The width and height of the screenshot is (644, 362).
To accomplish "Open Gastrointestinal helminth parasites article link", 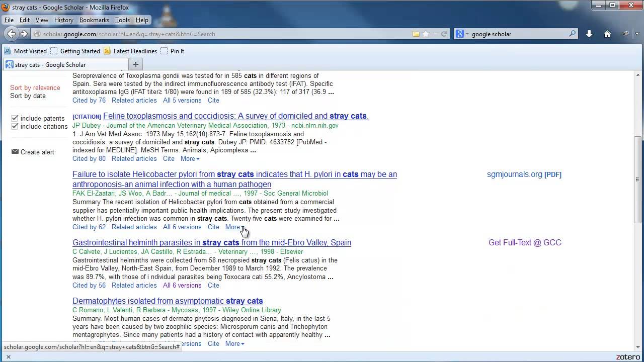I will click(x=212, y=243).
